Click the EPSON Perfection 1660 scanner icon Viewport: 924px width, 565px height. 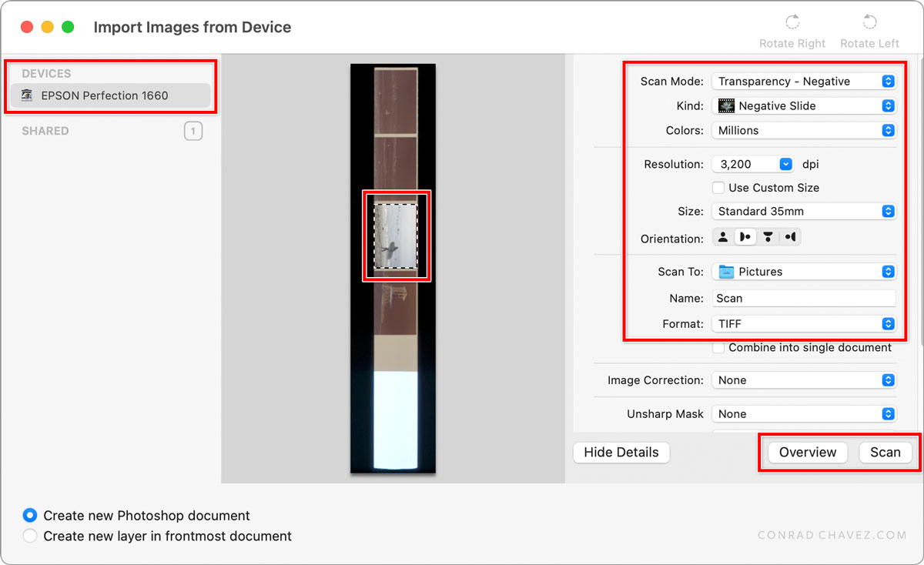coord(25,95)
